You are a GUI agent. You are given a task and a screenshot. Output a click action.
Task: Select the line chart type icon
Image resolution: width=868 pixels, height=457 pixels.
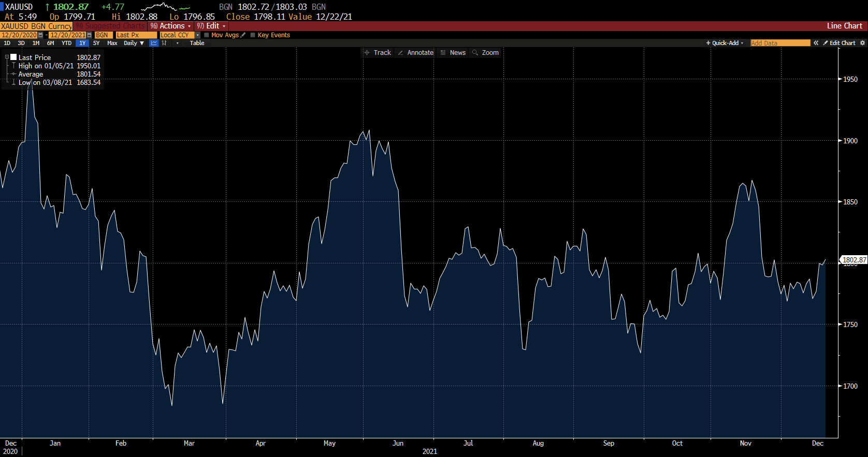(x=154, y=43)
